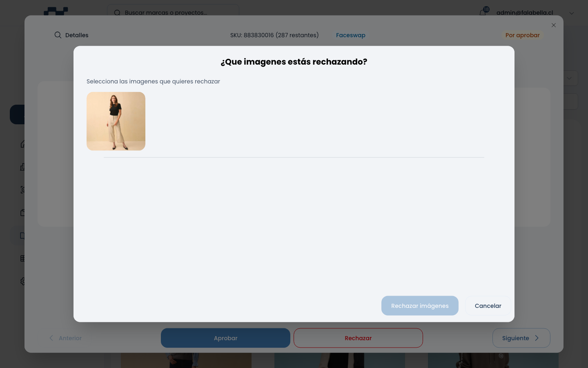
Task: Go to the Siguiente item
Action: click(x=521, y=338)
